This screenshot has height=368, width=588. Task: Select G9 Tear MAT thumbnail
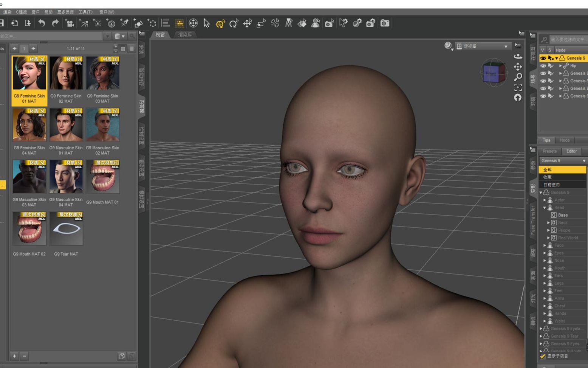tap(66, 228)
